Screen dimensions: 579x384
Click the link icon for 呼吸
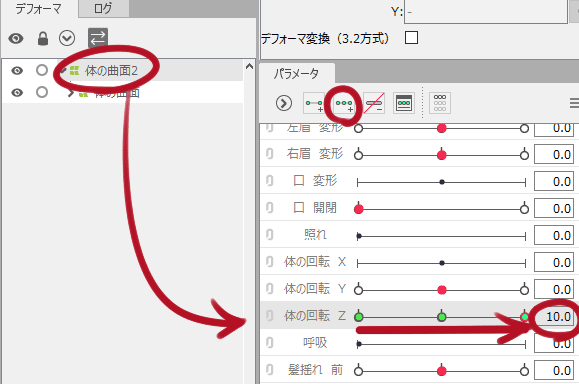(x=270, y=343)
